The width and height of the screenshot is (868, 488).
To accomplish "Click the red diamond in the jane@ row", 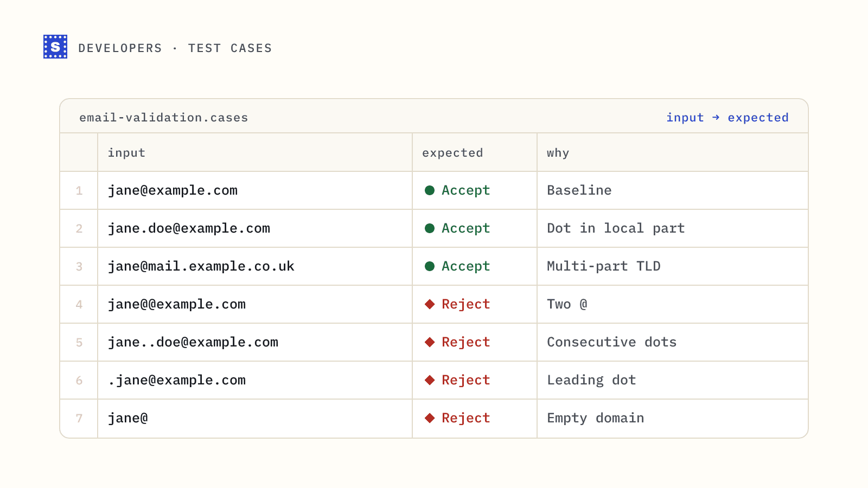I will (430, 418).
